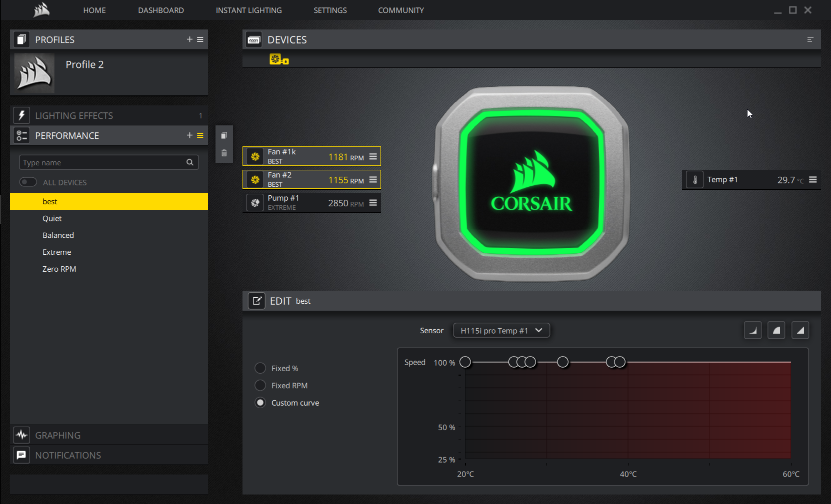The image size is (831, 504).
Task: Click the Graphing waveform icon
Action: click(21, 435)
